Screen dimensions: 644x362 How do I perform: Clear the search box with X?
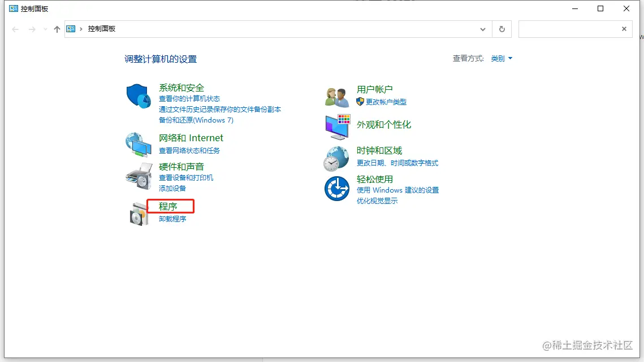(x=624, y=29)
